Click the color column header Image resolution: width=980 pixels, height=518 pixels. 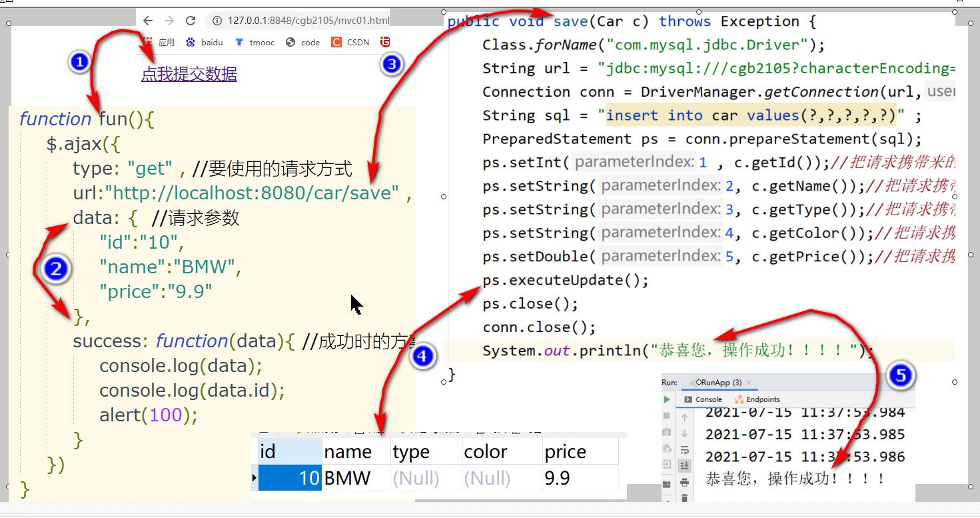click(x=502, y=451)
